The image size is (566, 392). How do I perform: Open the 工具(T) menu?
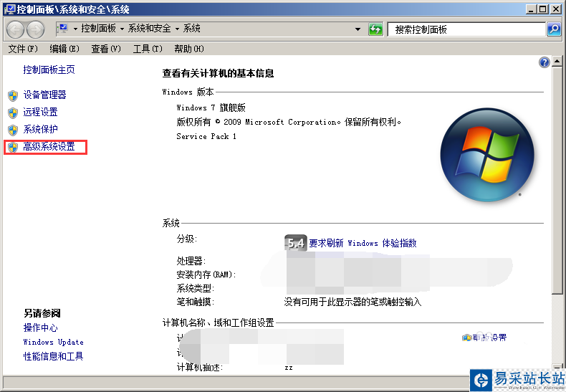(148, 49)
